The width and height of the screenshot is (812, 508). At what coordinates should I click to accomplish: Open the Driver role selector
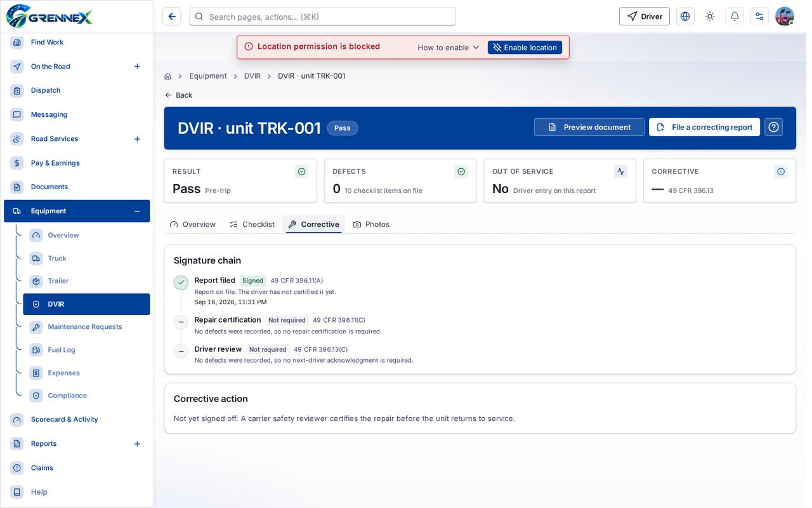point(645,17)
